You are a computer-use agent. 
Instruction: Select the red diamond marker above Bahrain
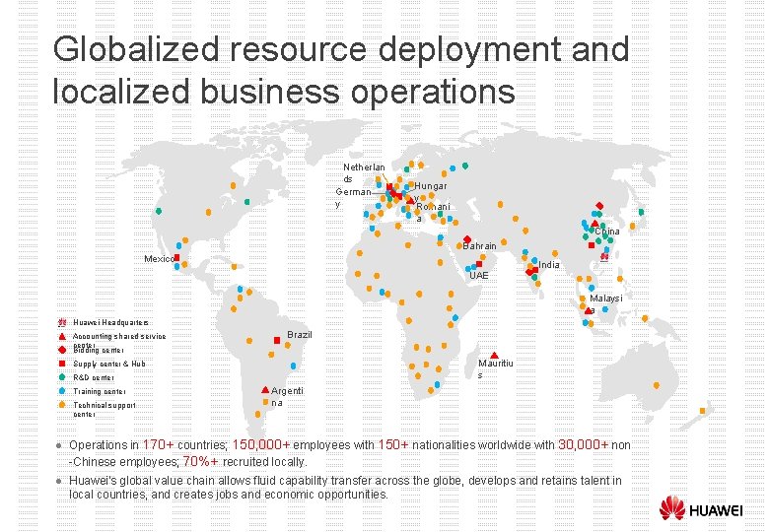[x=467, y=239]
